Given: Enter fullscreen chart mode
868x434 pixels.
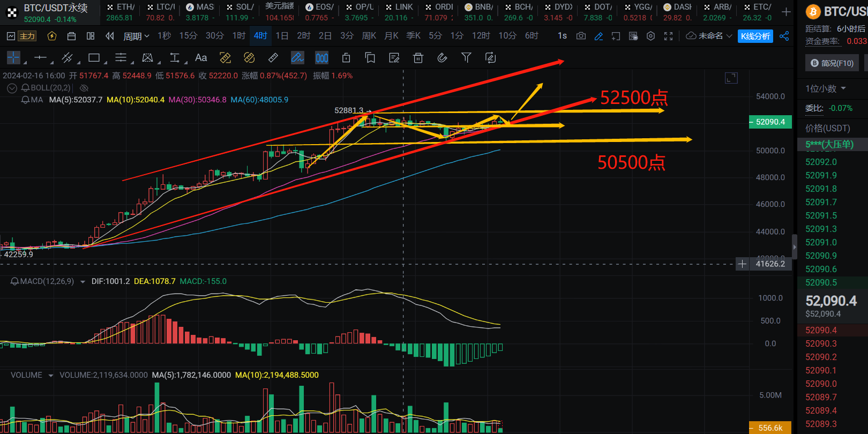Looking at the screenshot, I should pos(668,36).
